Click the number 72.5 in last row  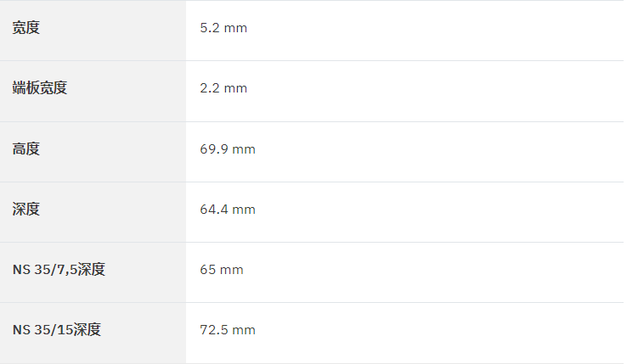tap(214, 330)
